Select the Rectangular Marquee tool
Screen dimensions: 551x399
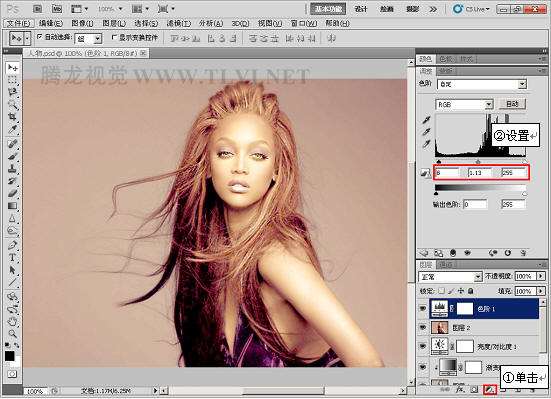coord(13,80)
